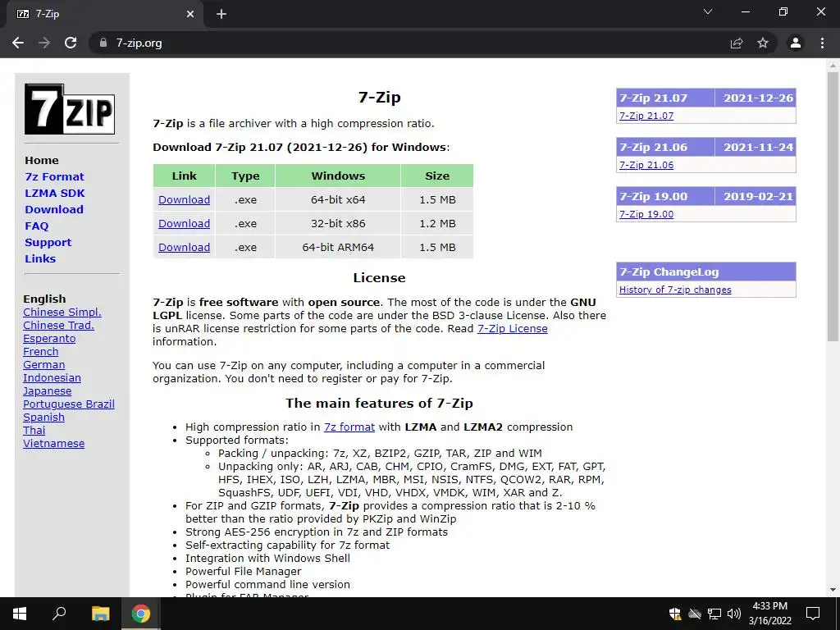The height and width of the screenshot is (630, 840).
Task: Click the OneDrive cloud tray icon
Action: (x=695, y=614)
